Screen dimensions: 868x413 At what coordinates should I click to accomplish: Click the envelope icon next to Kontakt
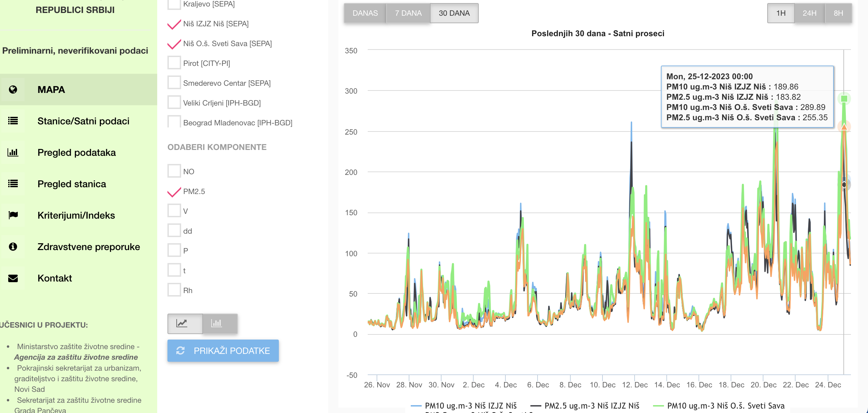pyautogui.click(x=13, y=278)
